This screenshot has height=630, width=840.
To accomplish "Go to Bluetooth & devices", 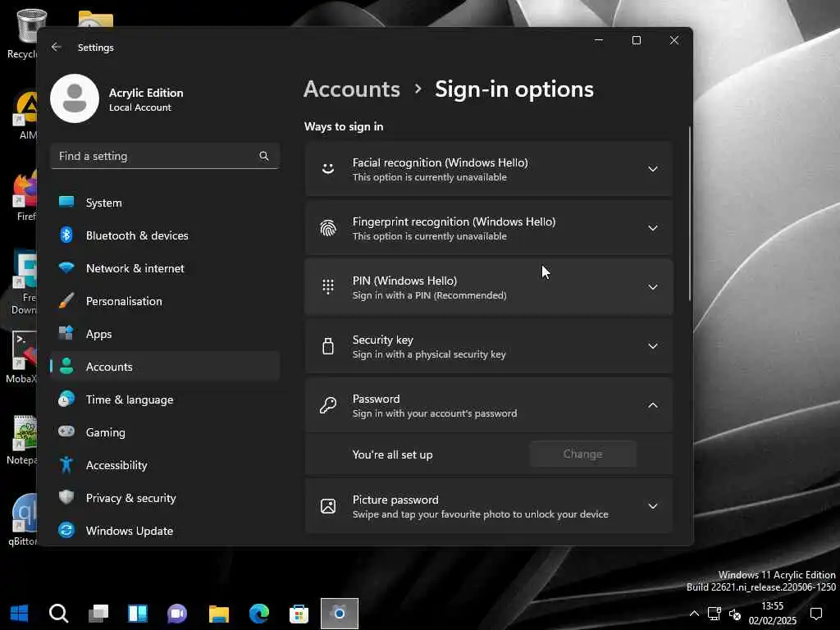I will pos(165,235).
